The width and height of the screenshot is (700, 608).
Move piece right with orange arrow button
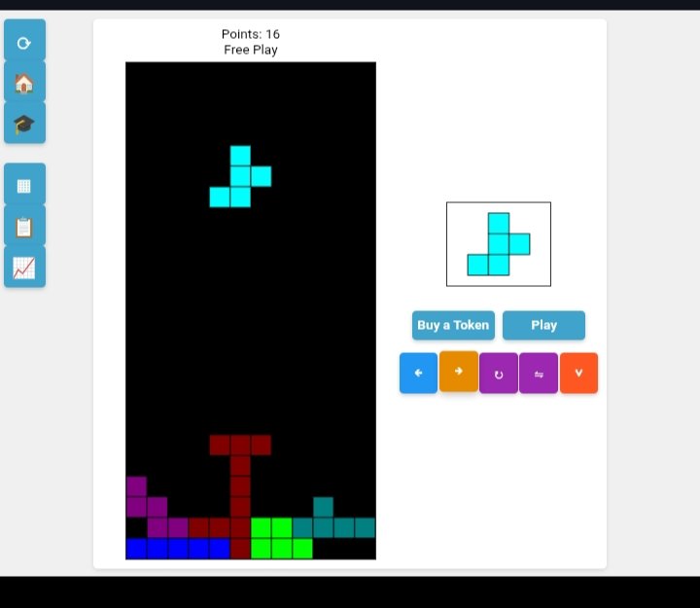pos(459,372)
